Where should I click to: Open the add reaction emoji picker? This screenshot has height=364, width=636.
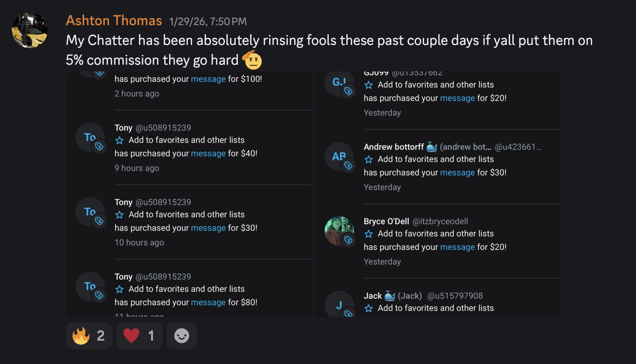182,336
